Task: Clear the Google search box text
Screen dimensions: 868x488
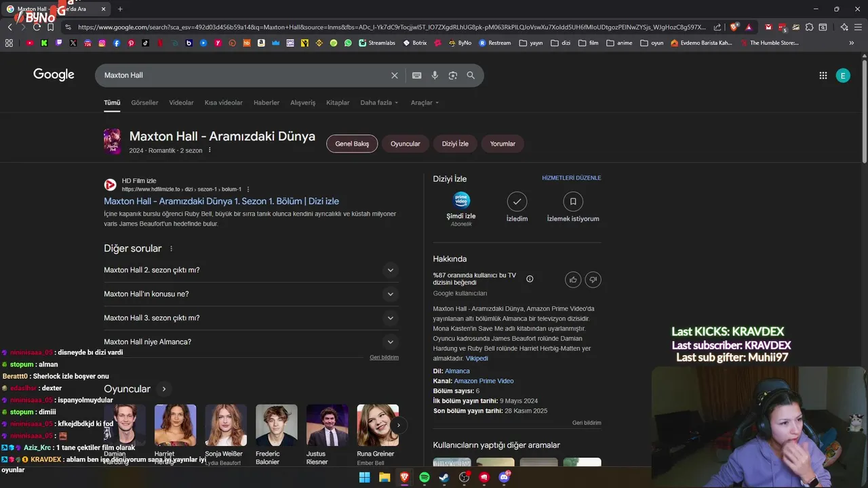Action: point(394,75)
